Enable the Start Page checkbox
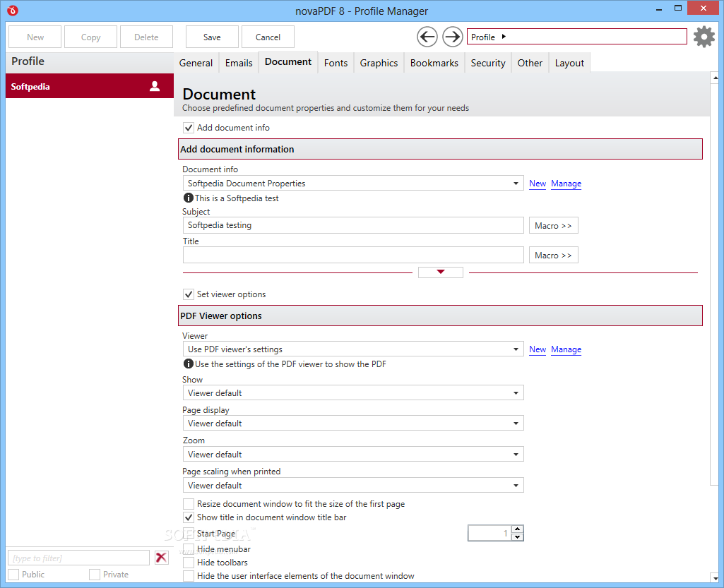This screenshot has width=724, height=588. coord(189,534)
